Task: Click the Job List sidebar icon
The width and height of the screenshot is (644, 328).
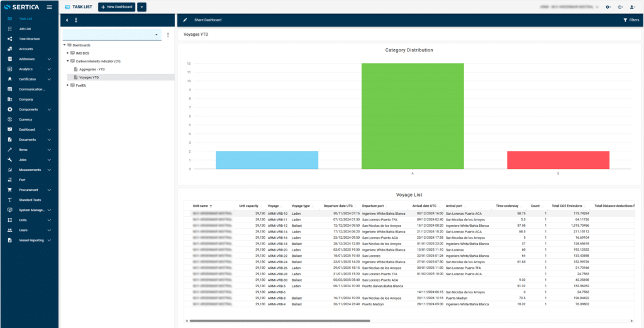Action: (10, 29)
